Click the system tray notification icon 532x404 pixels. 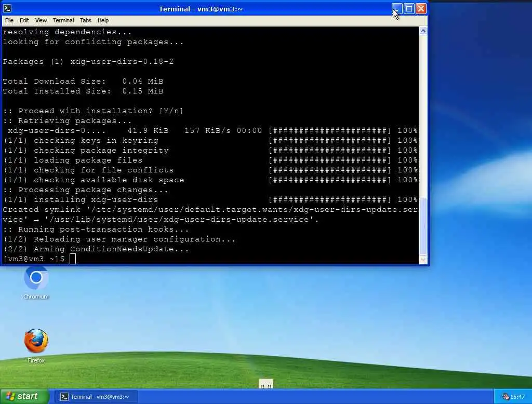point(506,397)
